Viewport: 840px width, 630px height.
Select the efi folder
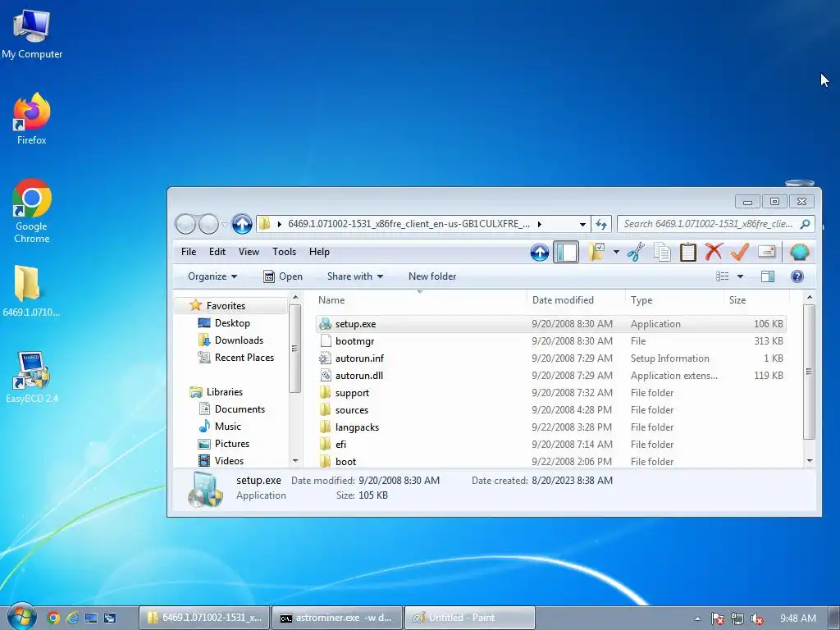click(x=340, y=444)
